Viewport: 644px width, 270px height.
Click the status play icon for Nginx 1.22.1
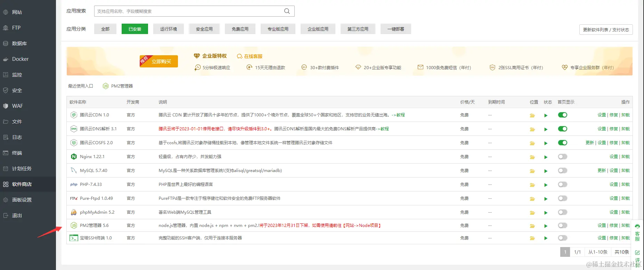pos(546,157)
